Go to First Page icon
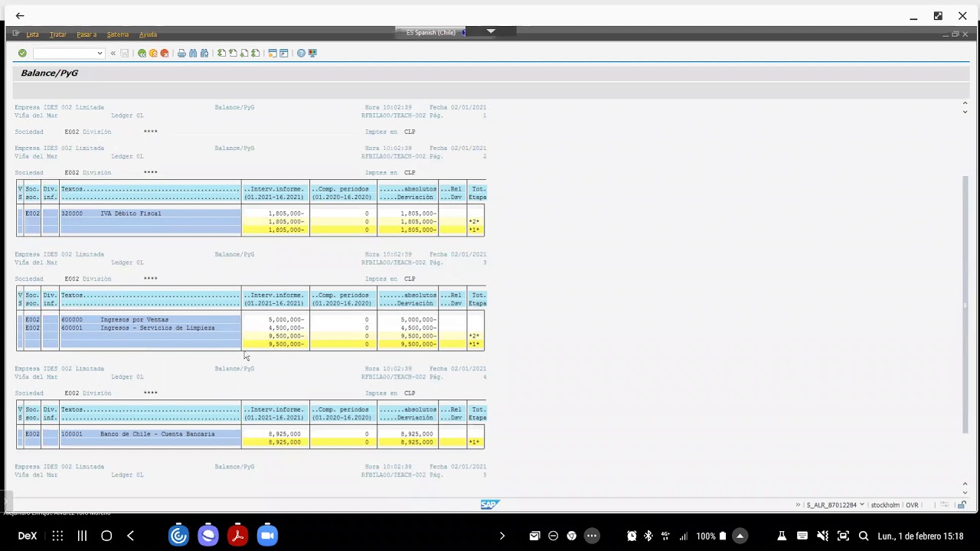Screen dimensions: 980x551 [x=221, y=53]
